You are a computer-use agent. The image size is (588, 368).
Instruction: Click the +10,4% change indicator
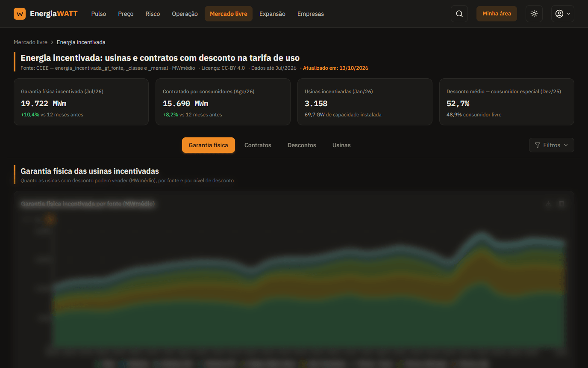coord(30,115)
